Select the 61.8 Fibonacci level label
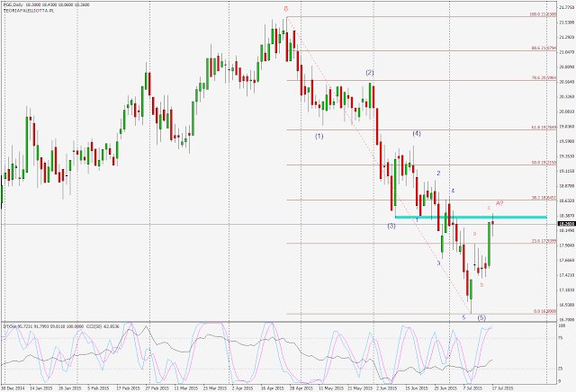The image size is (576, 392). pos(544,128)
